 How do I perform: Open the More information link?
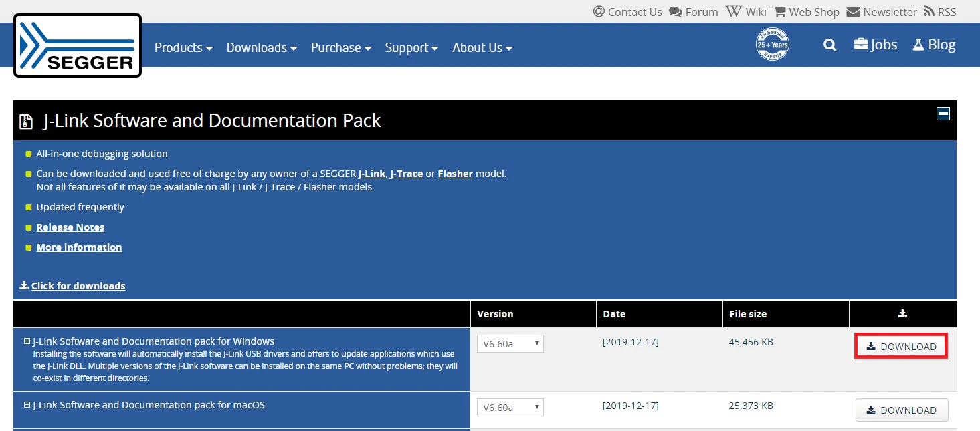tap(79, 247)
